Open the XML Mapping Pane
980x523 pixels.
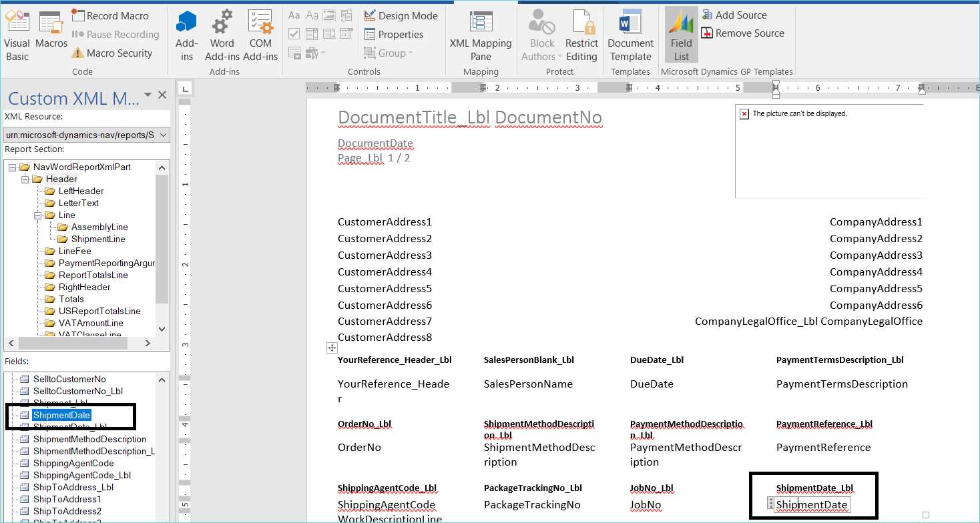[481, 36]
